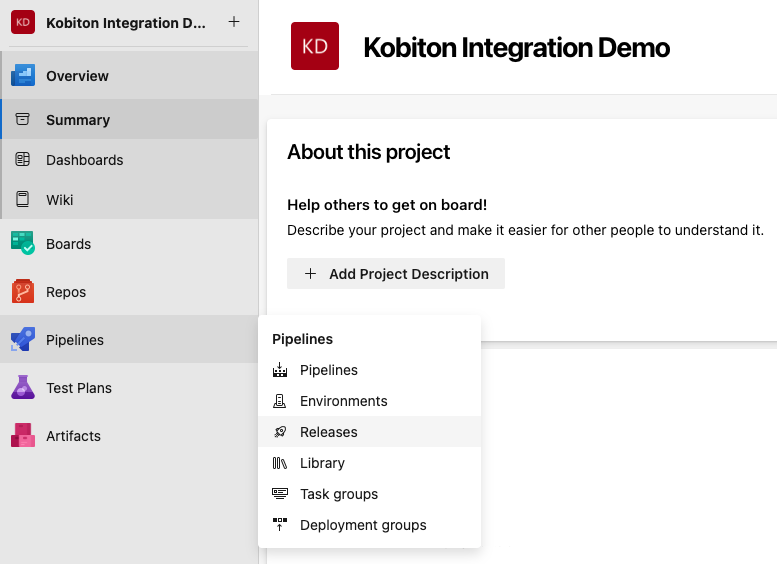Click the purple Test Plans flask icon
The width and height of the screenshot is (777, 564).
23,387
